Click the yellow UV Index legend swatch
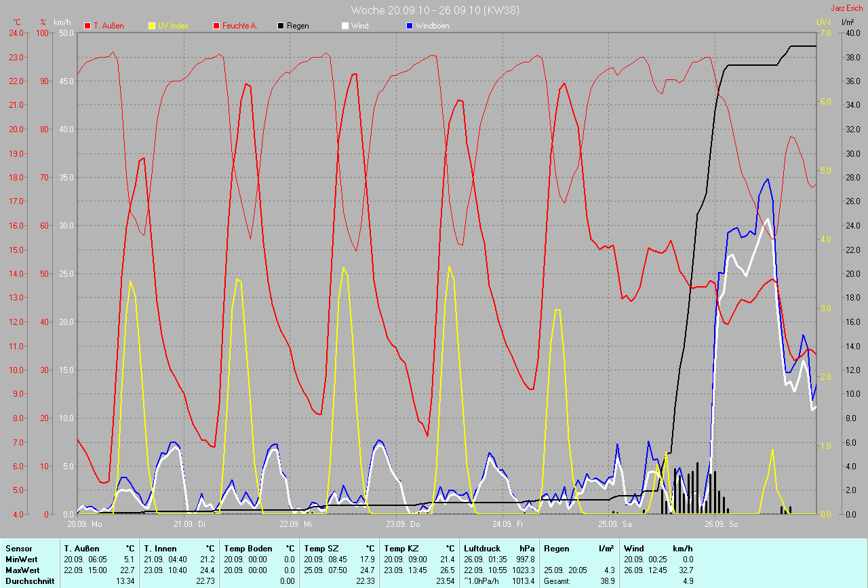The width and height of the screenshot is (868, 588). [152, 26]
